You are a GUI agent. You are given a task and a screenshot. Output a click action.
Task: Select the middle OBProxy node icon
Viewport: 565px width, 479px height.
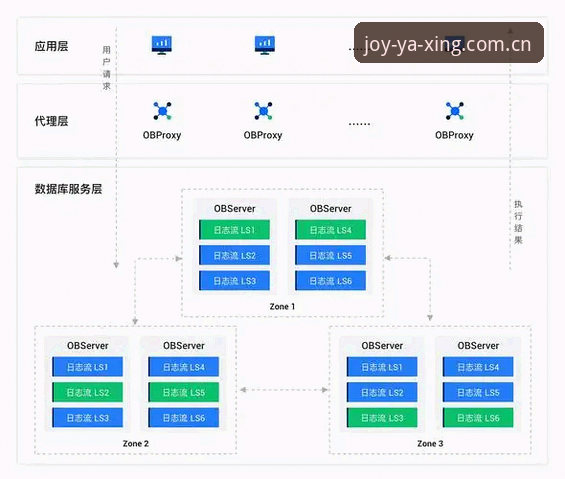coord(263,111)
